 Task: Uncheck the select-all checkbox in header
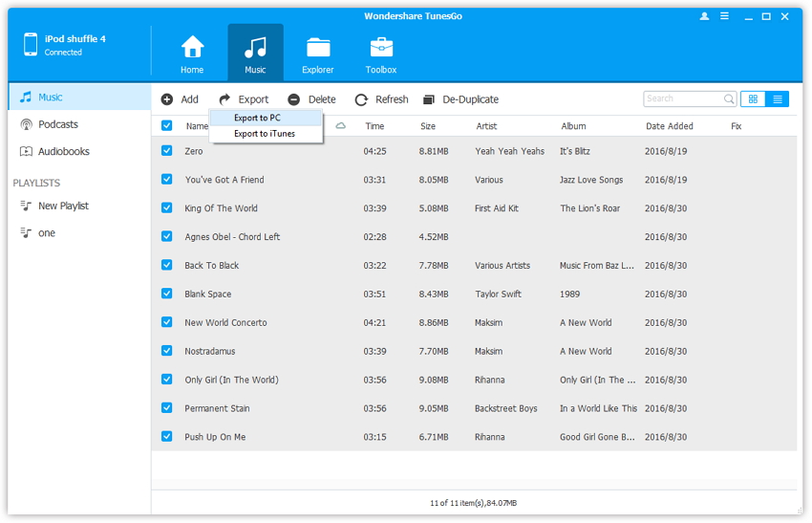(167, 126)
